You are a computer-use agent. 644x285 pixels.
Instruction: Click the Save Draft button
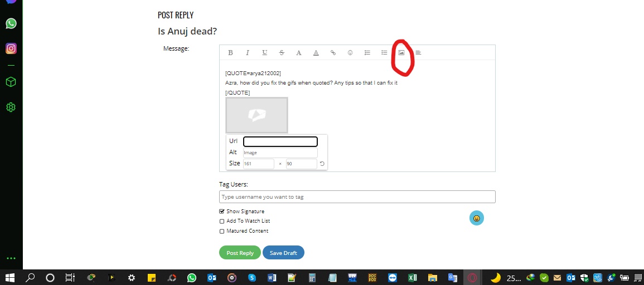click(283, 253)
